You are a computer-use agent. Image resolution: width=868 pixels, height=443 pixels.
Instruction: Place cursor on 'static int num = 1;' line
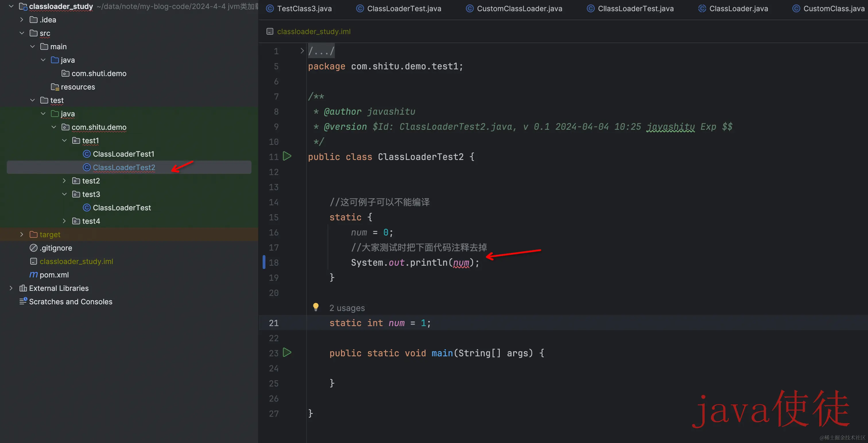tap(380, 323)
